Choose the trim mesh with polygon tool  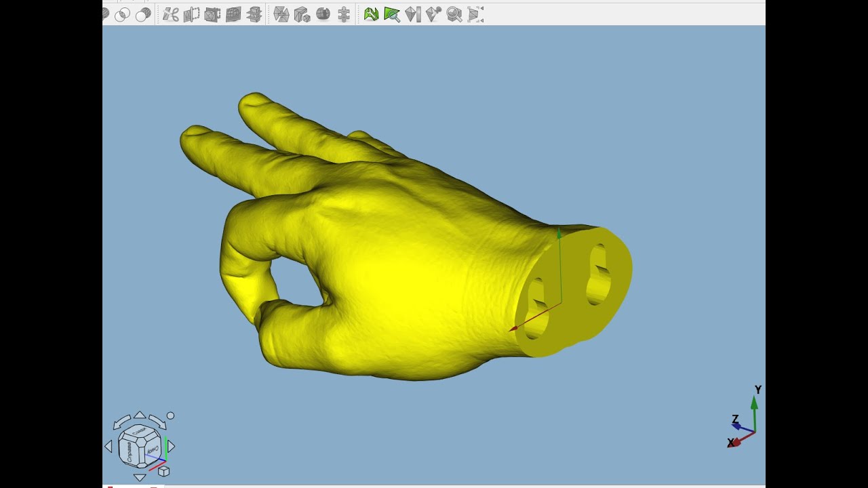click(x=192, y=14)
